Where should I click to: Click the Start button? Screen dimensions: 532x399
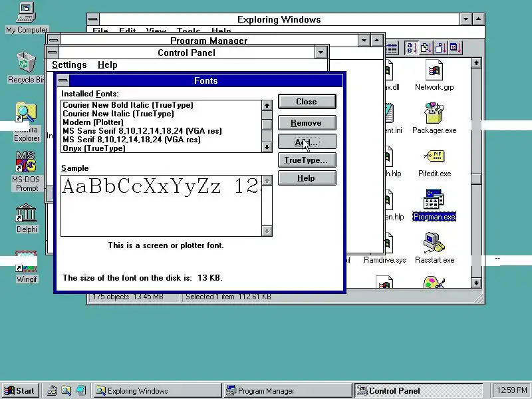20,391
